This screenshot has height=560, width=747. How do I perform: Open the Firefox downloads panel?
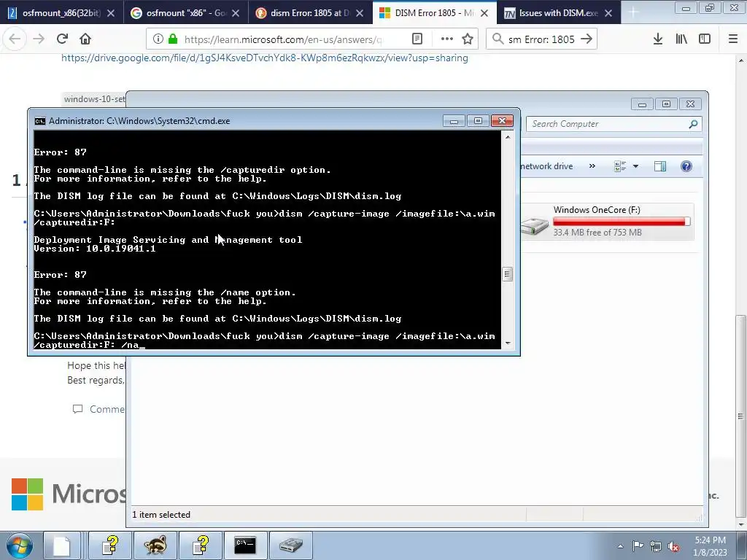pyautogui.click(x=658, y=39)
